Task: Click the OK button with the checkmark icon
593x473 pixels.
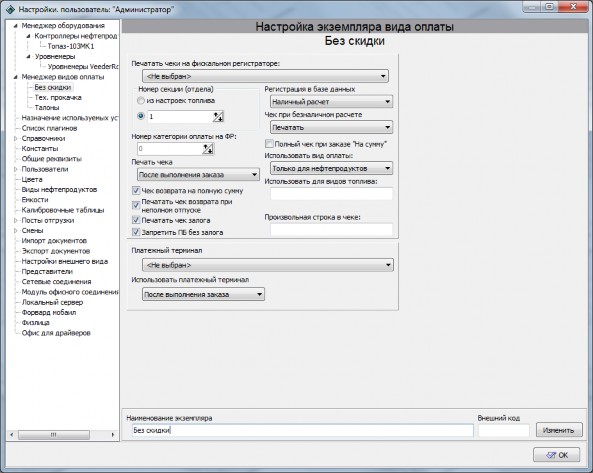Action: click(x=556, y=455)
